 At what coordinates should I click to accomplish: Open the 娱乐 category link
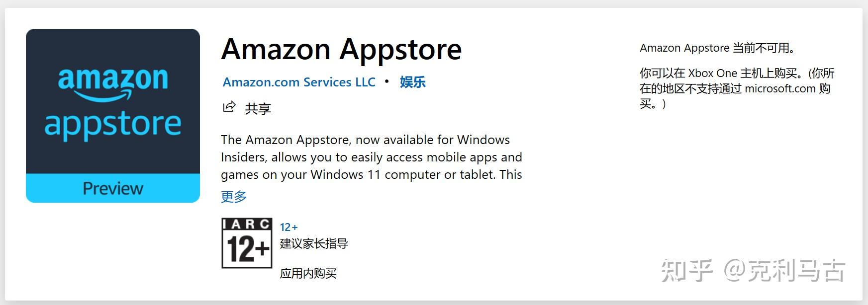412,82
